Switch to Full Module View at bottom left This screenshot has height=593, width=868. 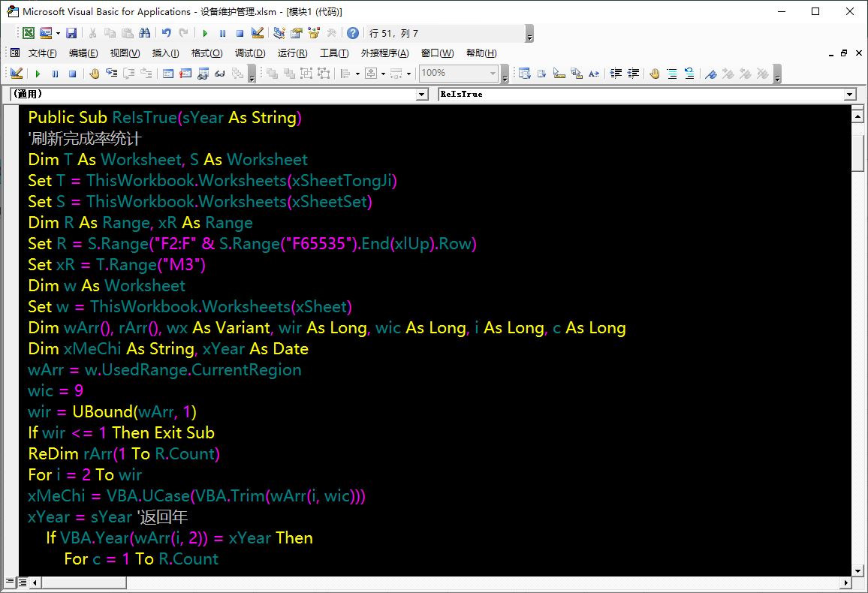click(x=23, y=582)
